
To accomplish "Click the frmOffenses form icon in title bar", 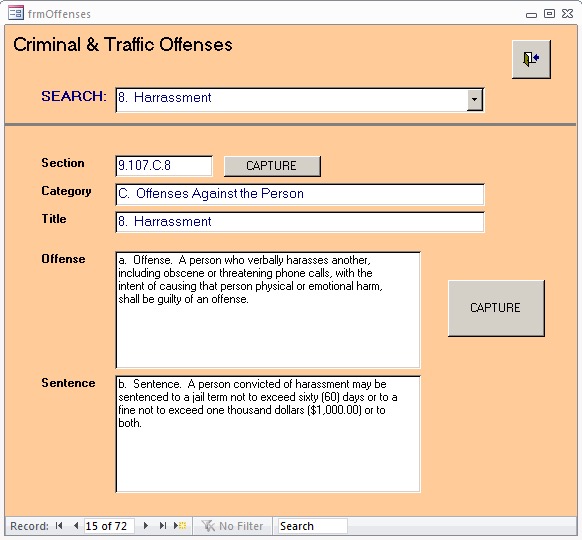I will coord(16,13).
